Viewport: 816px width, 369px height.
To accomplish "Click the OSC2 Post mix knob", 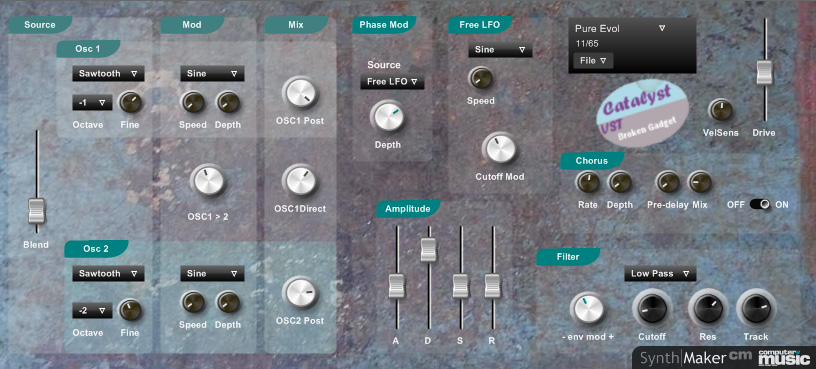I will (300, 293).
